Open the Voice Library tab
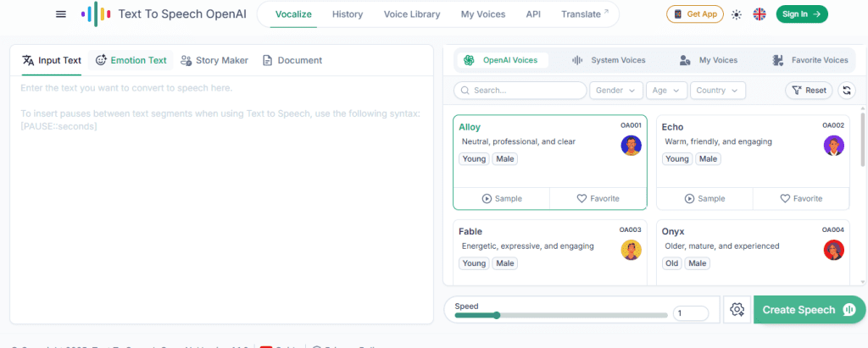The height and width of the screenshot is (348, 868). 412,14
